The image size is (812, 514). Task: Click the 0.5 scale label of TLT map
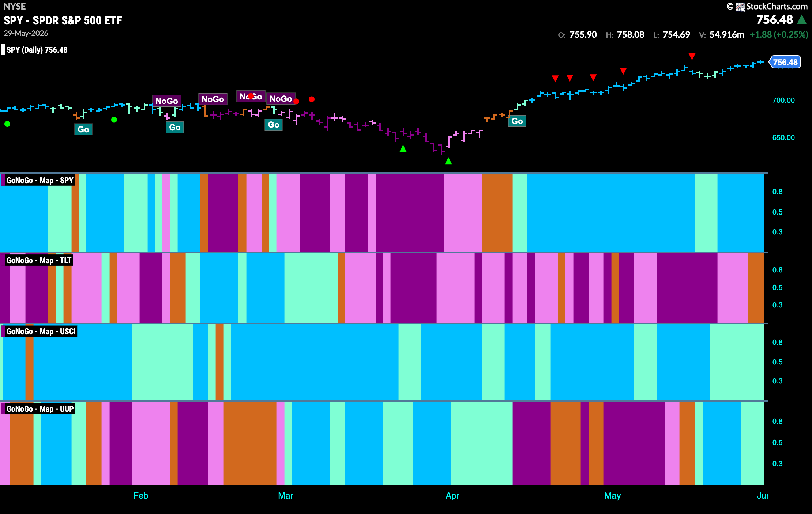point(778,288)
